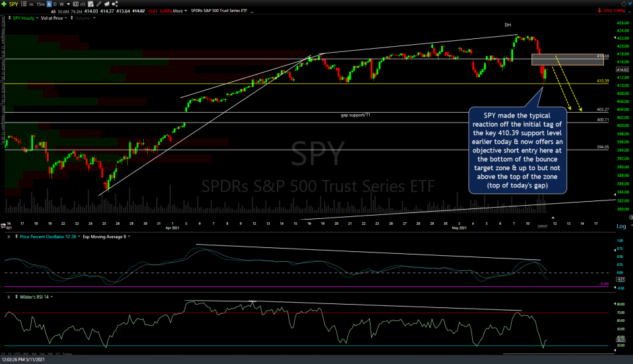Click the green plus add-chart icon
This screenshot has height=364, width=633.
pos(4,4)
